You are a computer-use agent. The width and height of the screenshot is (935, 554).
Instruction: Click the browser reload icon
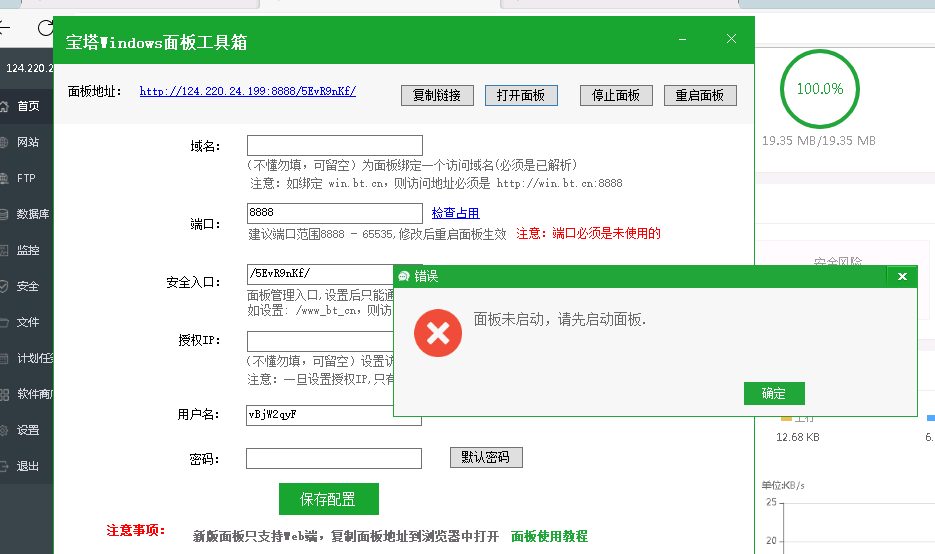[x=45, y=28]
